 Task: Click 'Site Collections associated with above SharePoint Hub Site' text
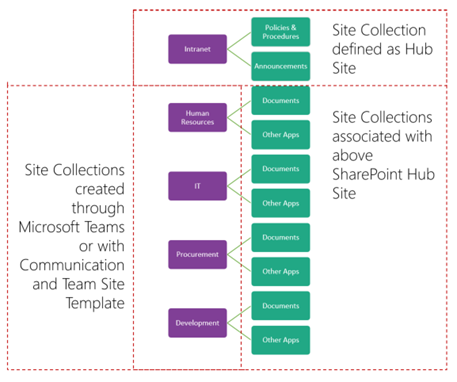pos(383,155)
